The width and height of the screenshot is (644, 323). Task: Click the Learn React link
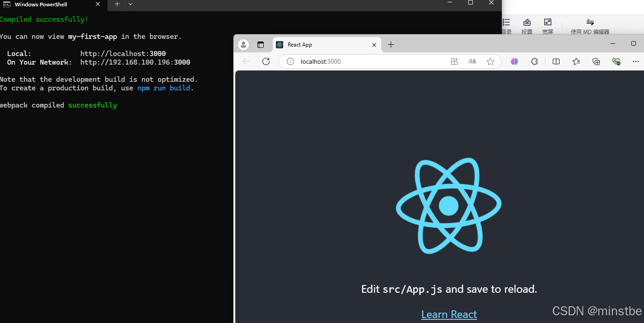[x=449, y=314]
